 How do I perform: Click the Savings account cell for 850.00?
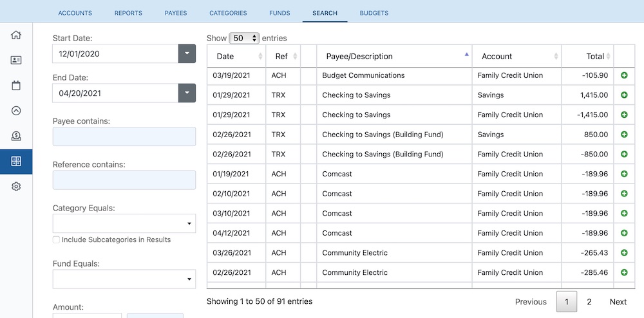point(516,135)
